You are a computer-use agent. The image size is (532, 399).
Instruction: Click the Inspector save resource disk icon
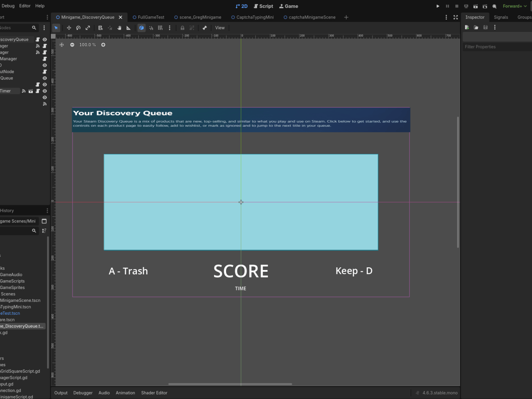coord(485,27)
